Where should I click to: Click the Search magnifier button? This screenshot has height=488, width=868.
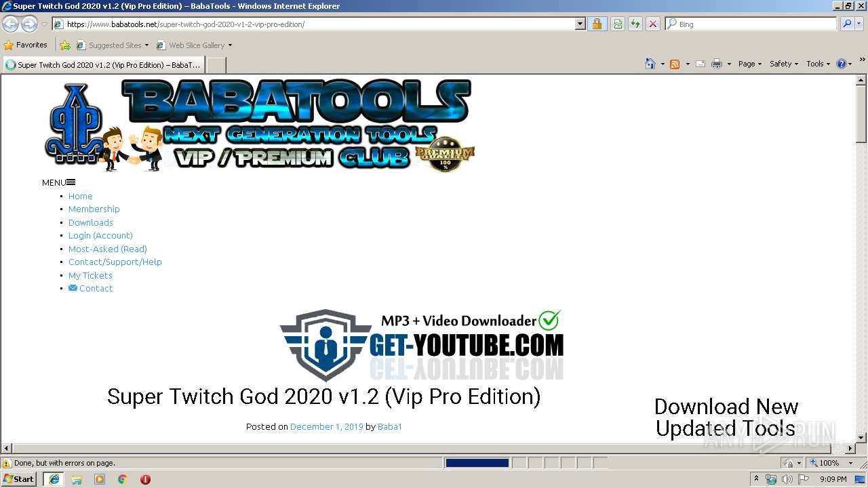[846, 24]
